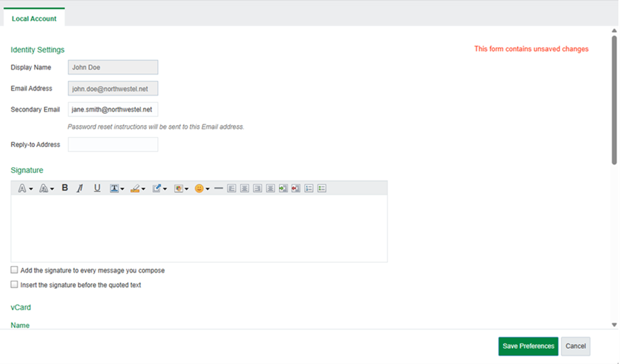This screenshot has height=364, width=620.
Task: Center align the signature text
Action: [245, 188]
